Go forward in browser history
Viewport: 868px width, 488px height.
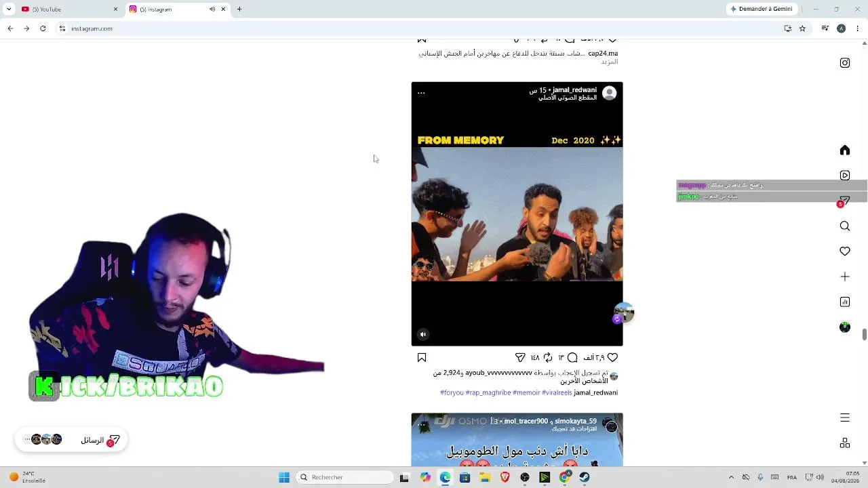[26, 28]
